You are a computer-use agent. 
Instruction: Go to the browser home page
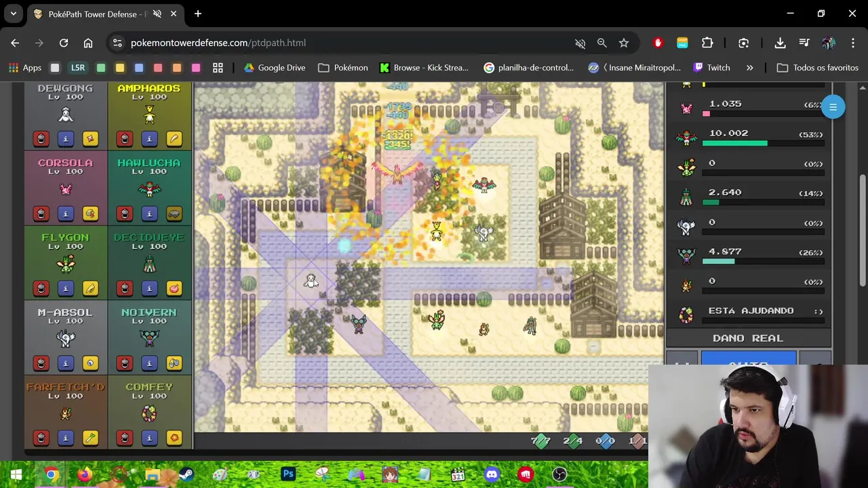pos(88,43)
